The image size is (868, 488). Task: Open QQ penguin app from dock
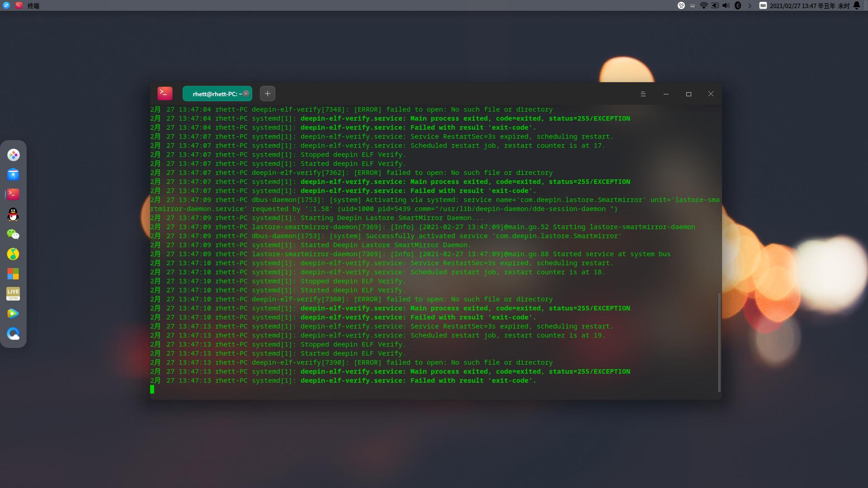(13, 214)
